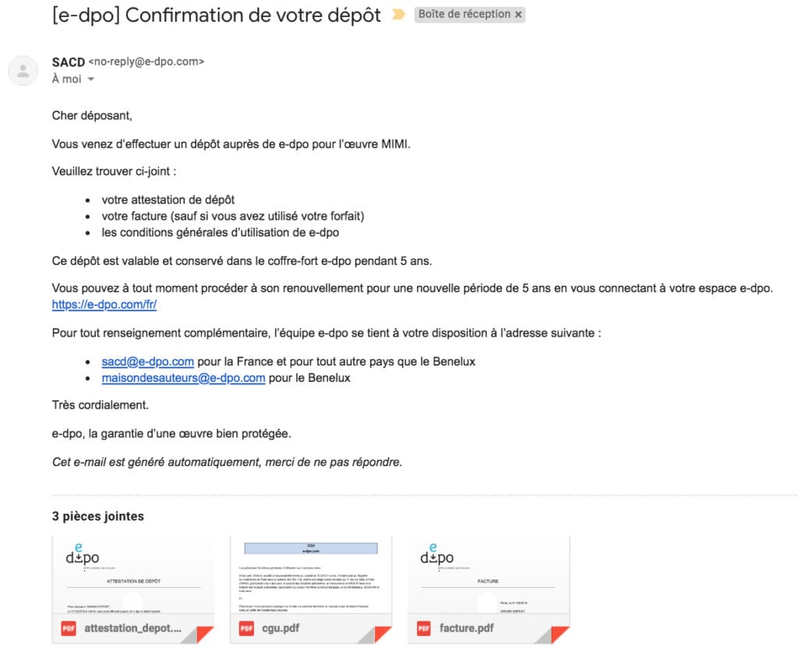Click the PDF icon of cgu.pdf
798x672 pixels.
[246, 628]
